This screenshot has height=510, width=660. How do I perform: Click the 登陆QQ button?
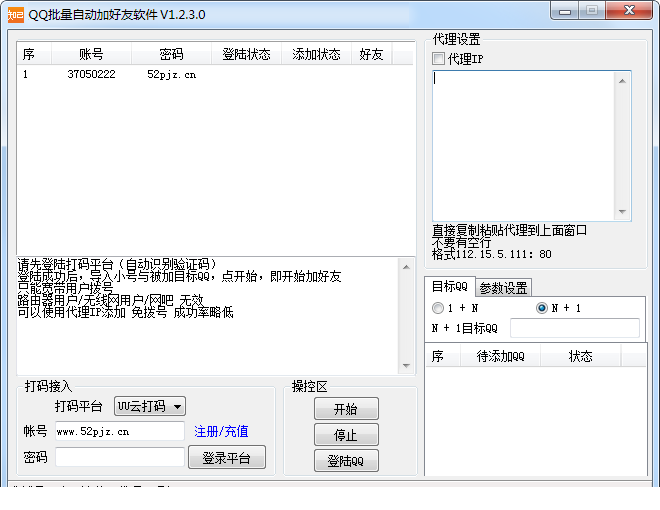click(346, 461)
